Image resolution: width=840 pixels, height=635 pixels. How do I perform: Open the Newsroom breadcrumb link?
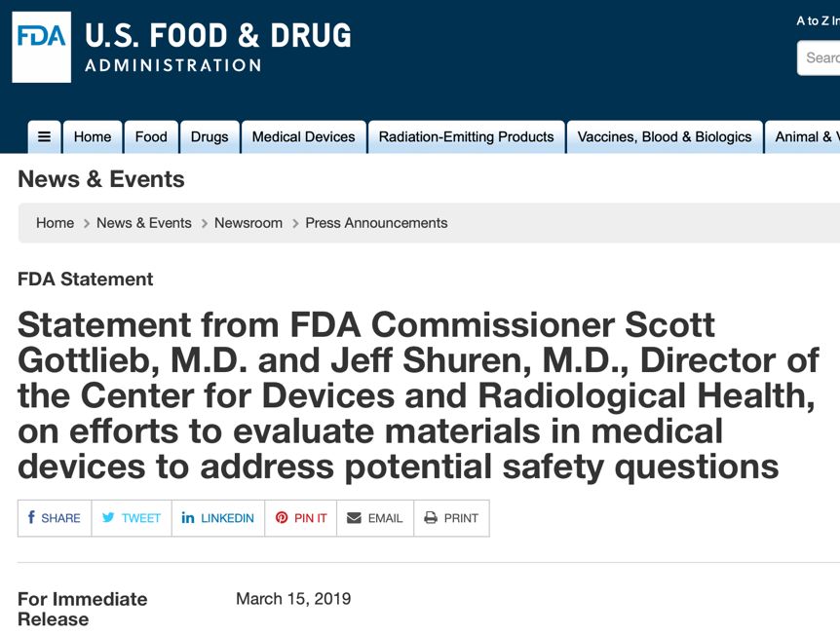click(248, 223)
